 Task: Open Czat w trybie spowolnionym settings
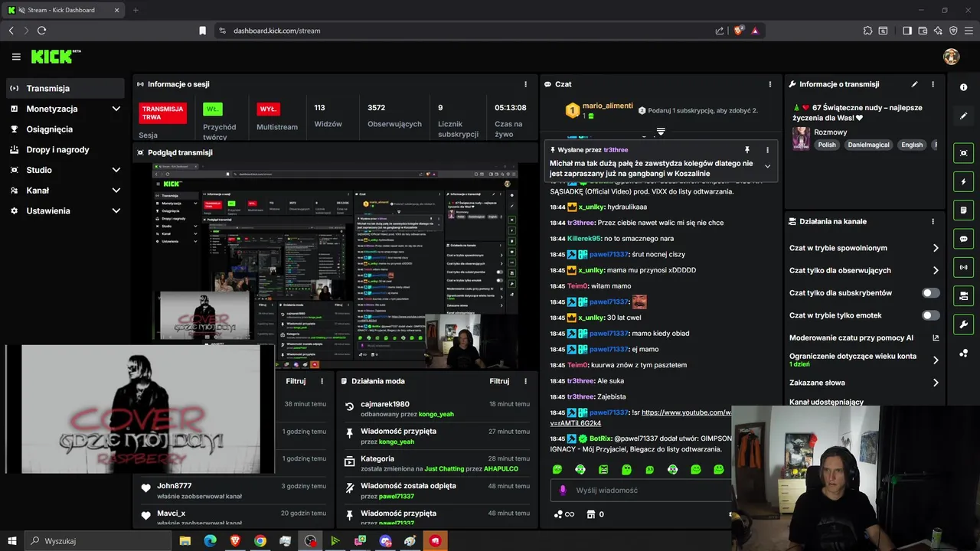click(864, 248)
